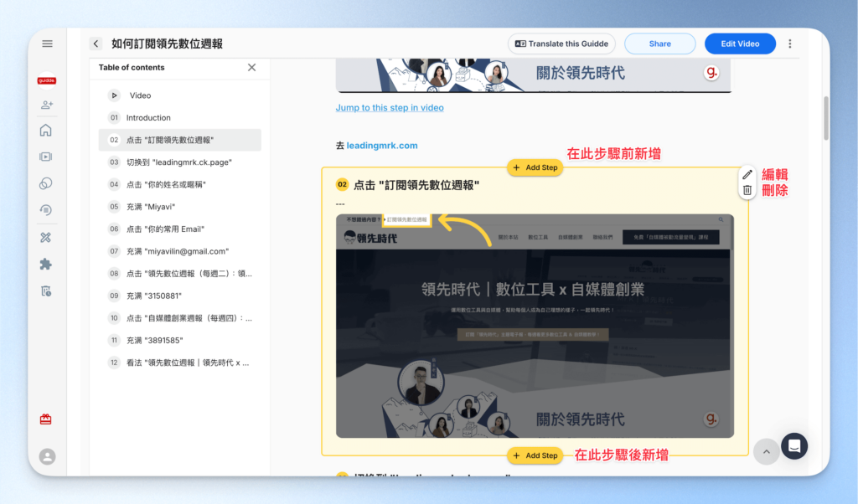Open the red gift icon in the sidebar
This screenshot has width=858, height=504.
click(46, 419)
